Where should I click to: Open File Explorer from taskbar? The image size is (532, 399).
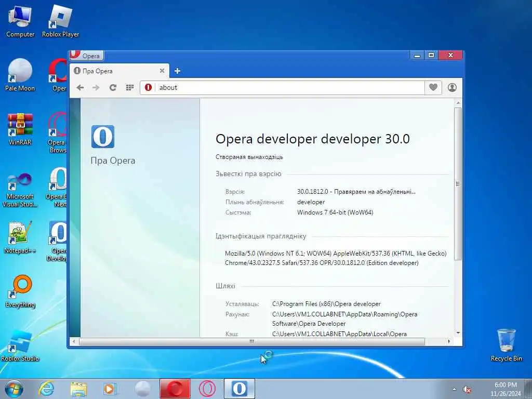coord(79,389)
